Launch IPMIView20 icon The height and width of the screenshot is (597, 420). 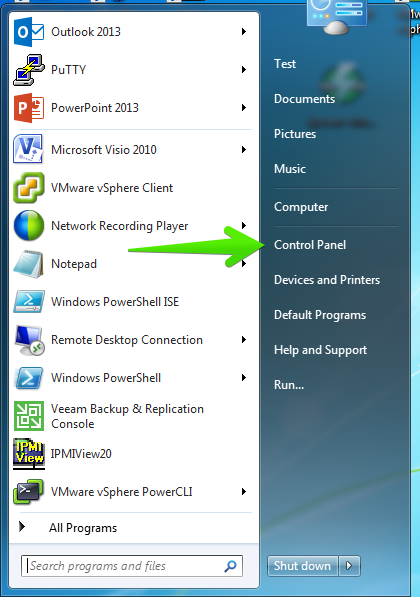29,454
